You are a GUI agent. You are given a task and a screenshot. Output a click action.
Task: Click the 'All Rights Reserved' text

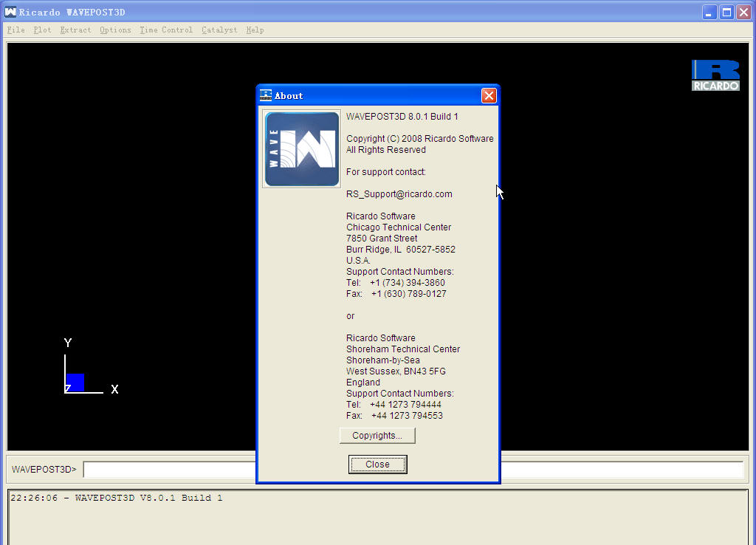[x=385, y=149]
